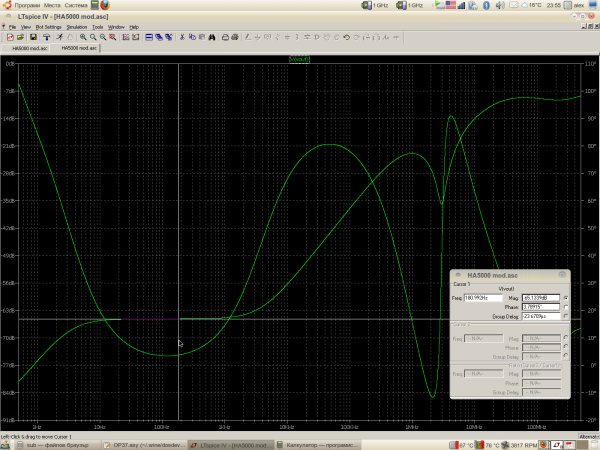Click the Undo arrow icon
Viewport: 600px width, 450px height.
coord(347,37)
